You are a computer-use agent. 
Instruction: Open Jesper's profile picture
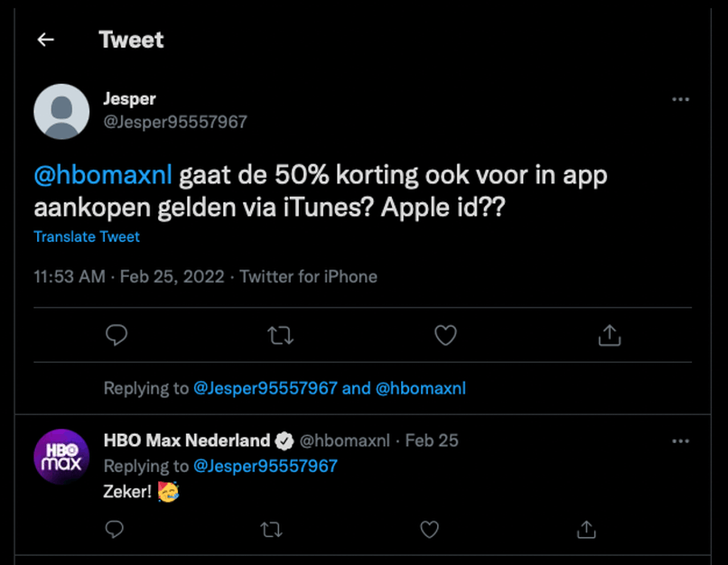click(x=61, y=111)
